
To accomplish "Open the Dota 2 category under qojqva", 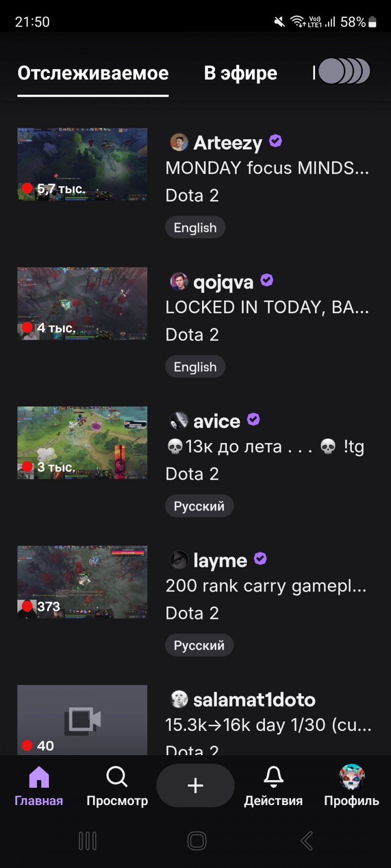I will [192, 335].
